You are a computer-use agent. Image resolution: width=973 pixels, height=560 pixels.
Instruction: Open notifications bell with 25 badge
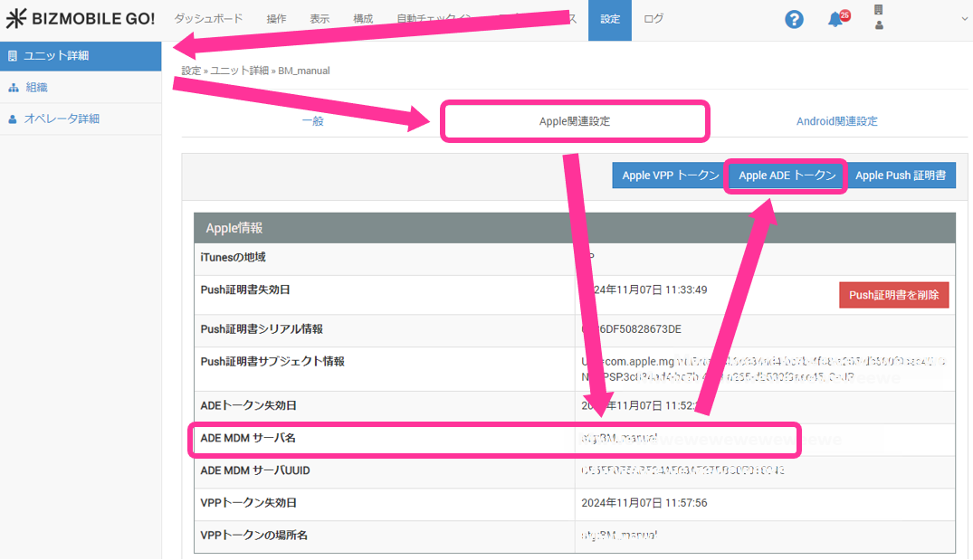tap(835, 20)
